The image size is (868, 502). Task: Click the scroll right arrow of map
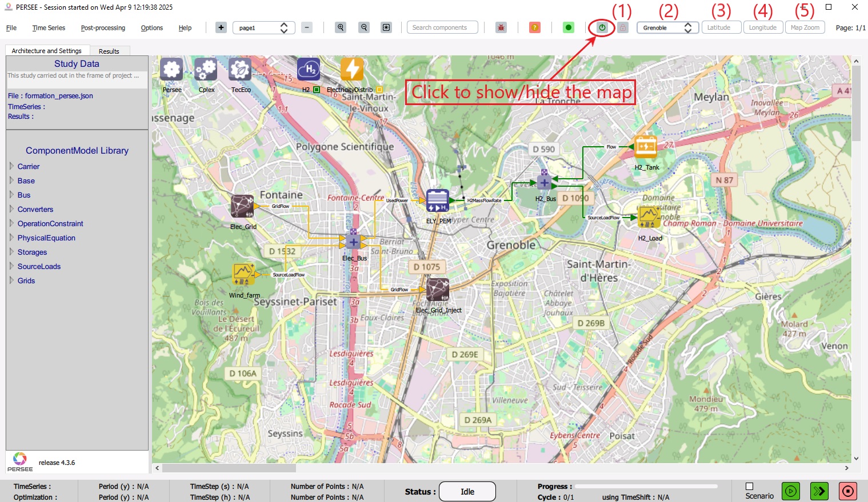pos(847,468)
